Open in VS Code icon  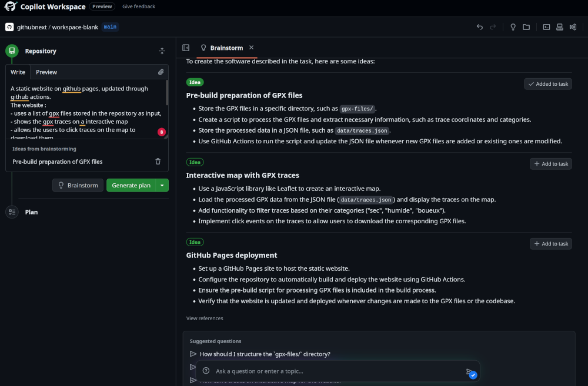573,27
